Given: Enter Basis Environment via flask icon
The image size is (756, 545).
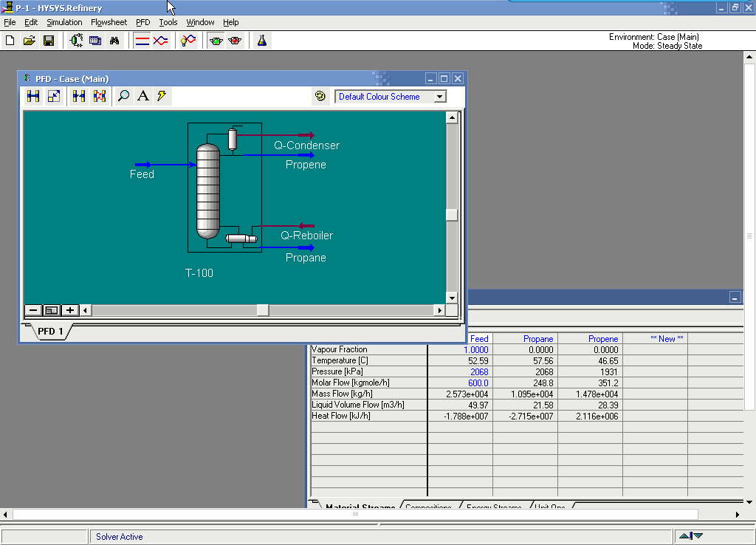Looking at the screenshot, I should click(x=262, y=41).
